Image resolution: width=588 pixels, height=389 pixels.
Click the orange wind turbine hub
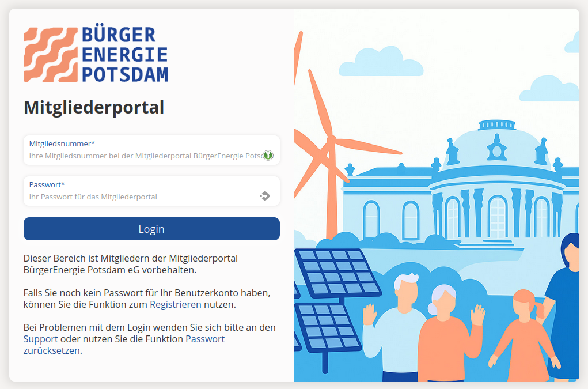331,140
